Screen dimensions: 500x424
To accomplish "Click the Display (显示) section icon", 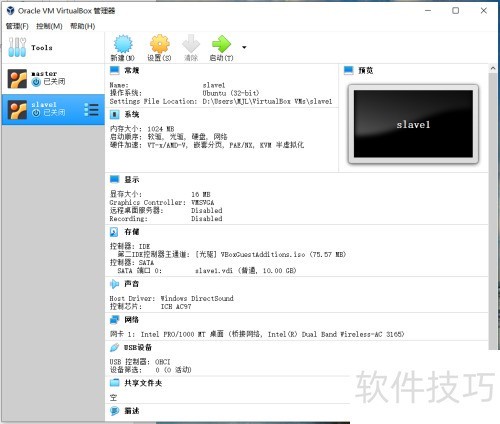I will [114, 179].
